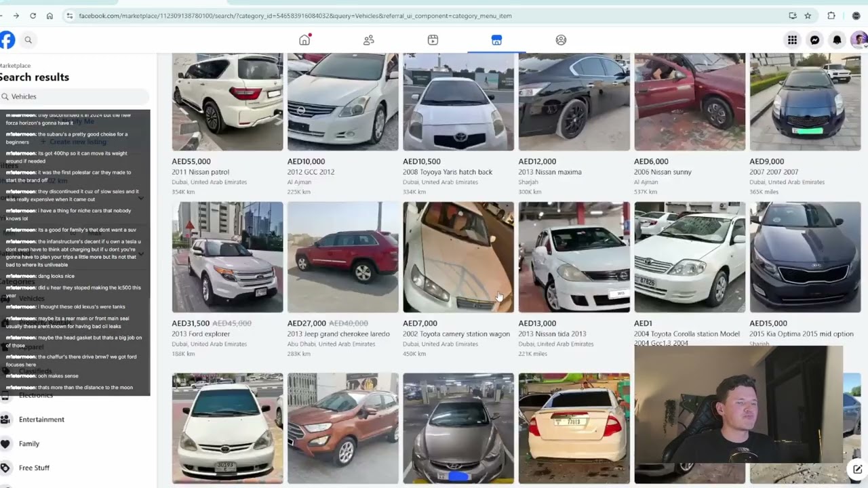Open the Facebook menu grid icon
This screenshot has height=488, width=868.
[x=792, y=40]
